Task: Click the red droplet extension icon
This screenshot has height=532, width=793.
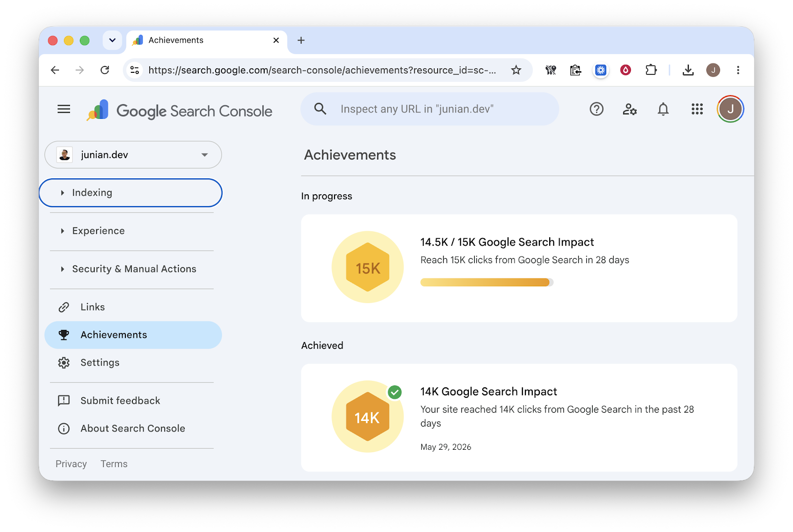Action: coord(626,70)
